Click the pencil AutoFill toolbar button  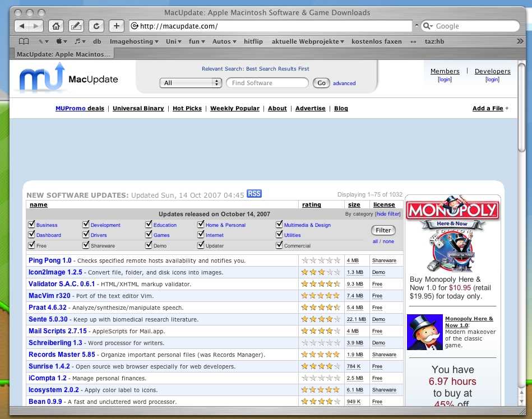(x=76, y=26)
